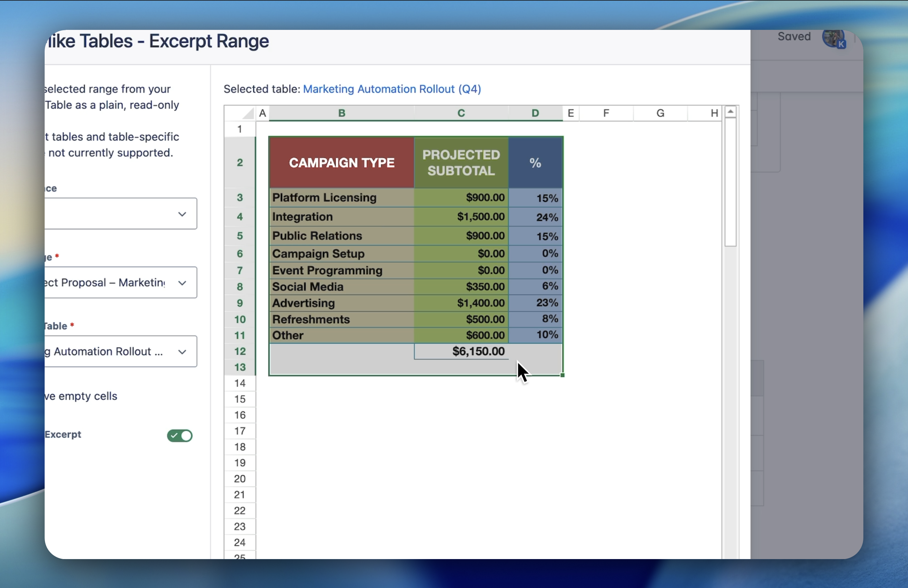The image size is (908, 588).
Task: Select column G header
Action: tap(660, 113)
